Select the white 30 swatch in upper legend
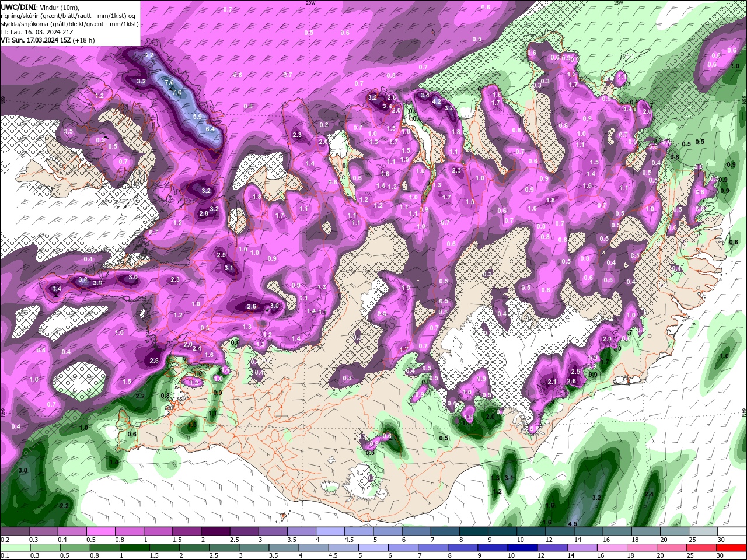 click(731, 531)
